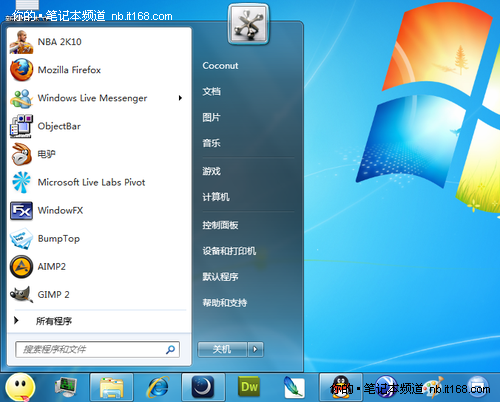Open the monitor icon on taskbar

tap(66, 387)
